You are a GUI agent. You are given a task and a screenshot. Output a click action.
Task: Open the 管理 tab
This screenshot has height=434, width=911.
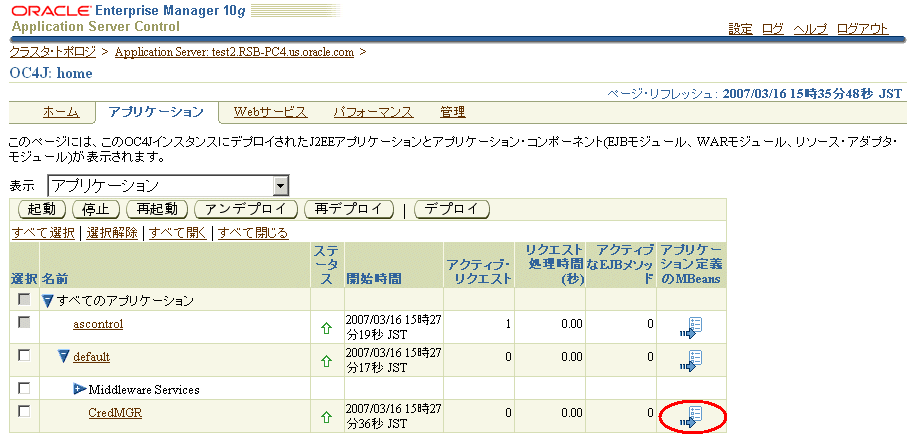453,112
